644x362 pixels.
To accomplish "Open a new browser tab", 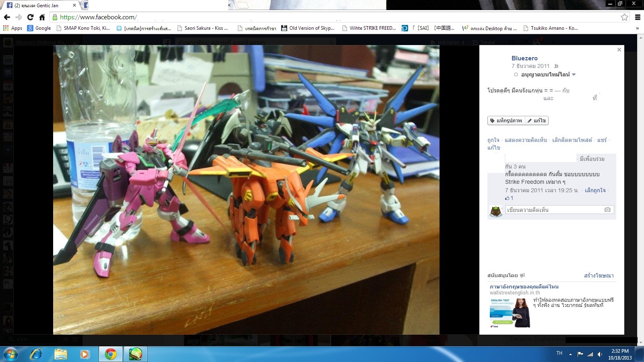I will point(242,5).
